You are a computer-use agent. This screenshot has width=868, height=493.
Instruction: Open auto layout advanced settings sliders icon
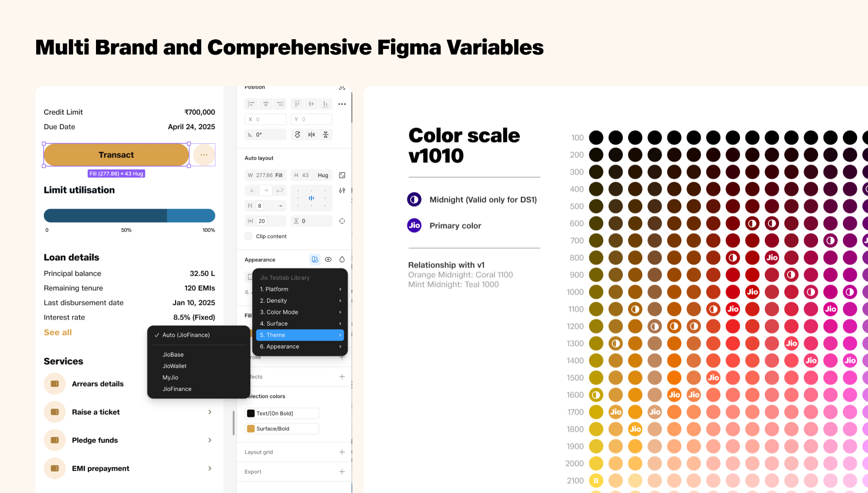[x=342, y=190]
